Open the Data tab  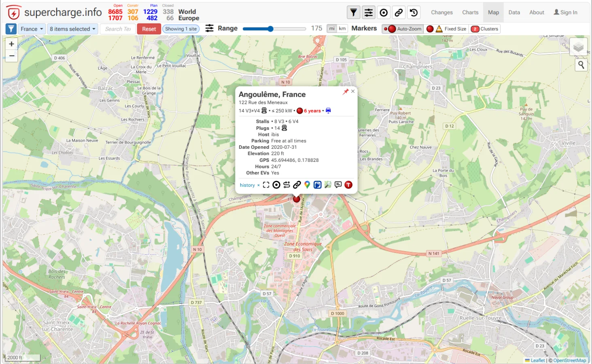(x=514, y=12)
